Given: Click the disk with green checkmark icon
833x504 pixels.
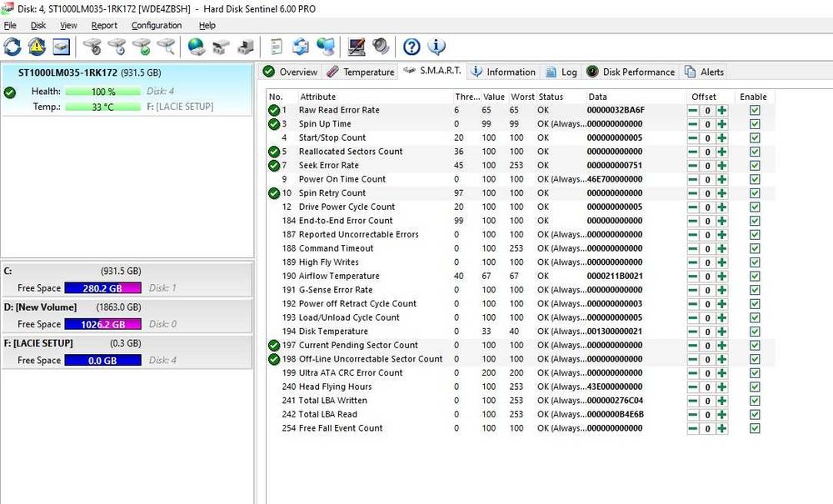Looking at the screenshot, I should tap(142, 47).
